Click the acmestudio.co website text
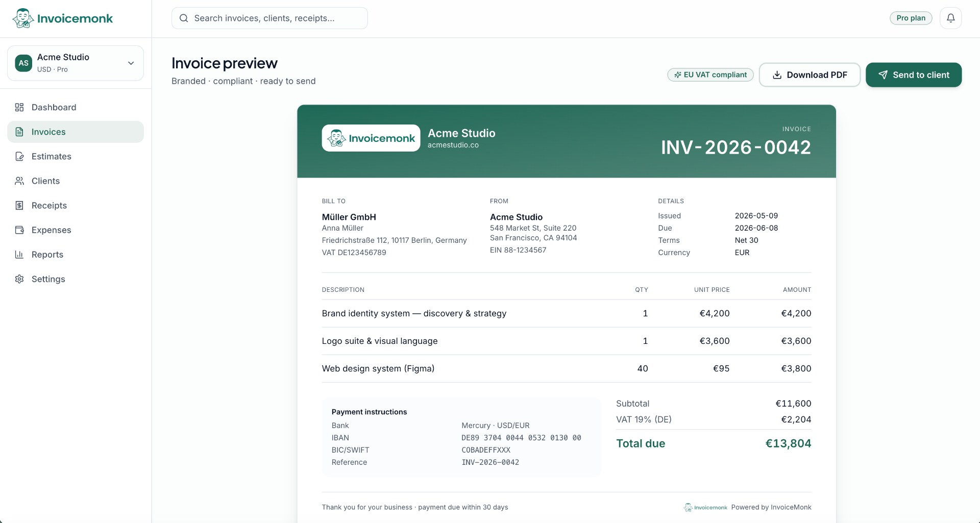The width and height of the screenshot is (980, 523). point(453,145)
